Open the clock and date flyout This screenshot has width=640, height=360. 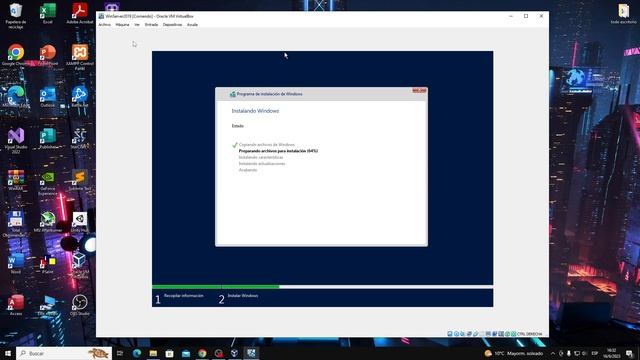pos(611,353)
